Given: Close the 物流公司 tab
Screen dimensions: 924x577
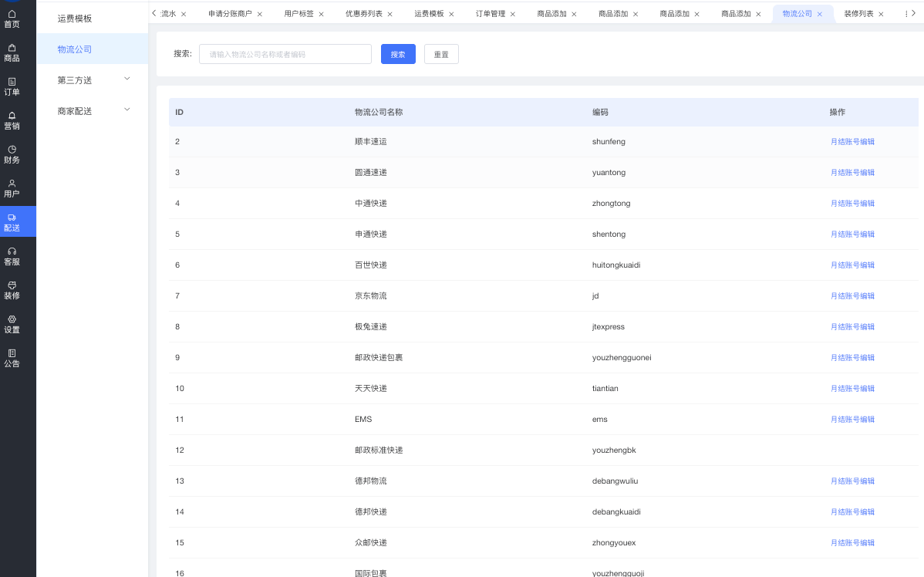Looking at the screenshot, I should [x=820, y=14].
